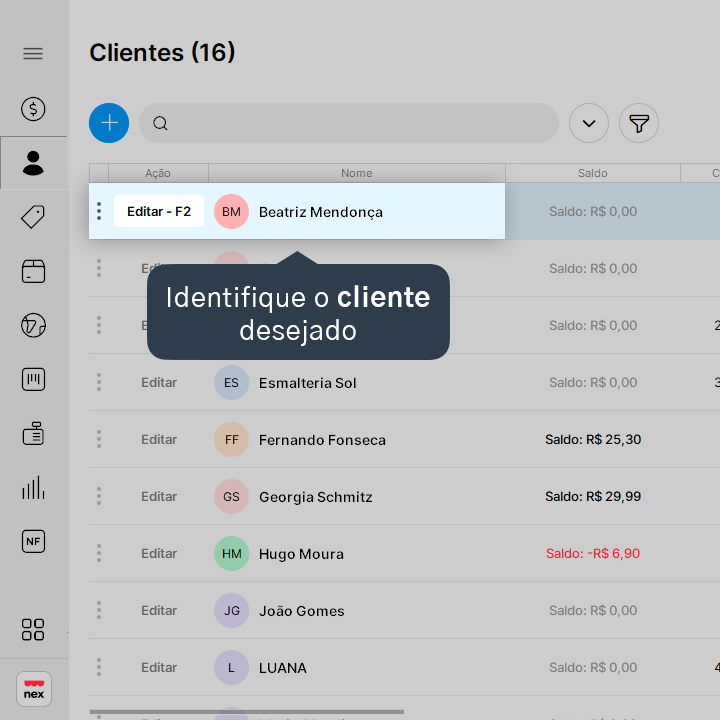Open three-dot menu for Hugo Moura
The height and width of the screenshot is (720, 720).
99,553
